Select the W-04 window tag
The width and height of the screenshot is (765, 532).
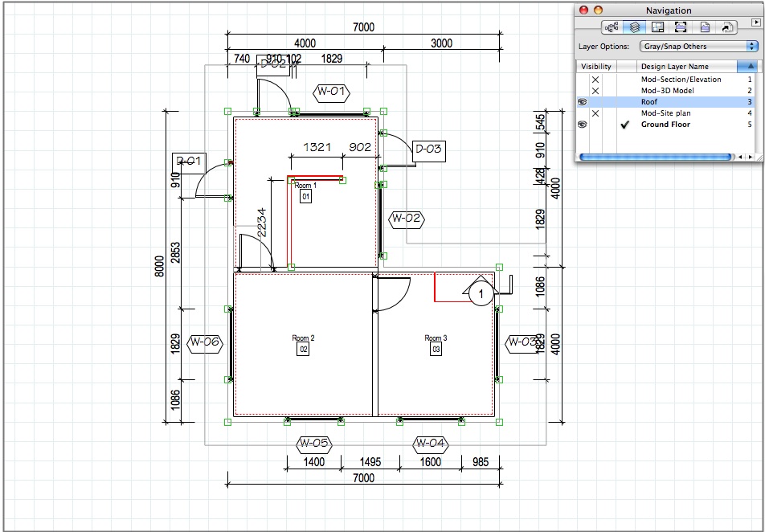(x=431, y=444)
